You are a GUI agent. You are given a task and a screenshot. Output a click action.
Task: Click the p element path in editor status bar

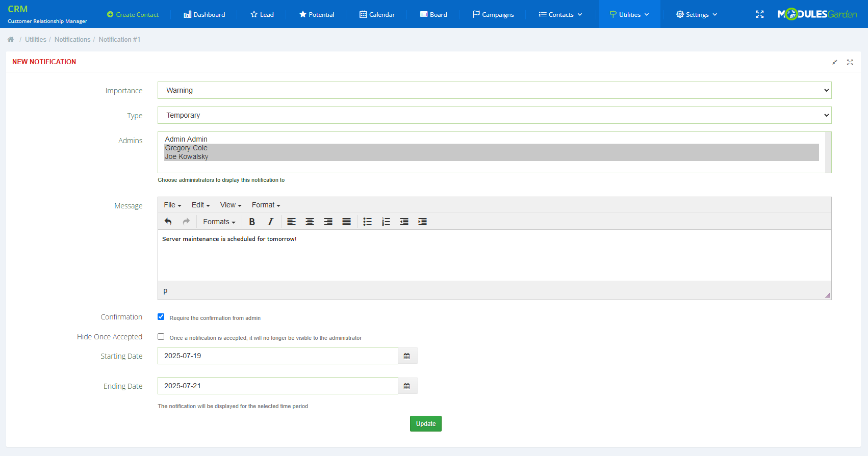165,290
